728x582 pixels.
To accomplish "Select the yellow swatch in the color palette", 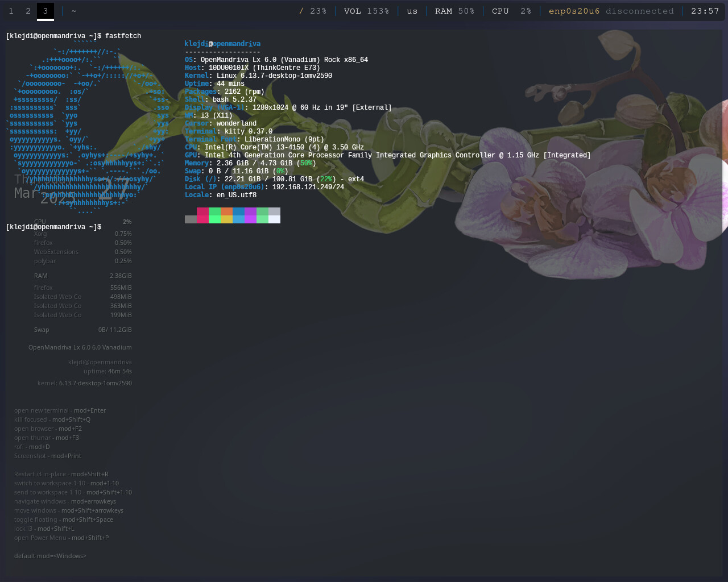I will click(x=226, y=219).
